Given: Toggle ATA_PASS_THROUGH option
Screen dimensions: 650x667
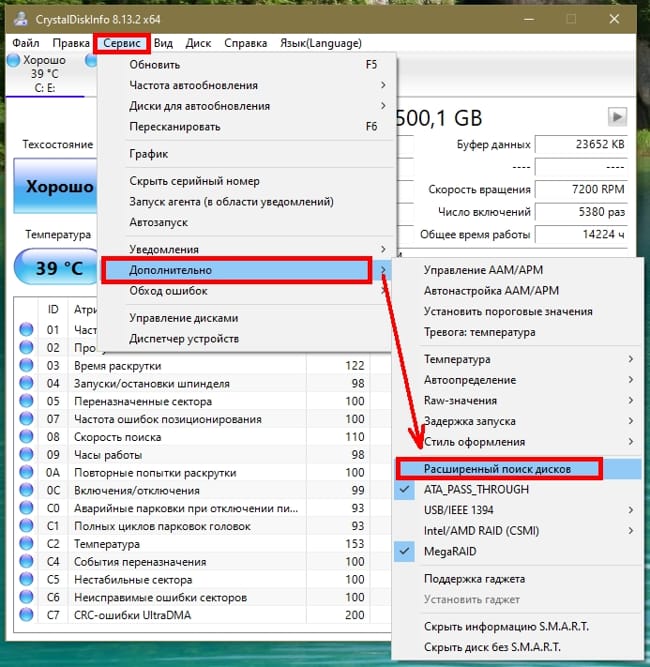Looking at the screenshot, I should point(517,490).
